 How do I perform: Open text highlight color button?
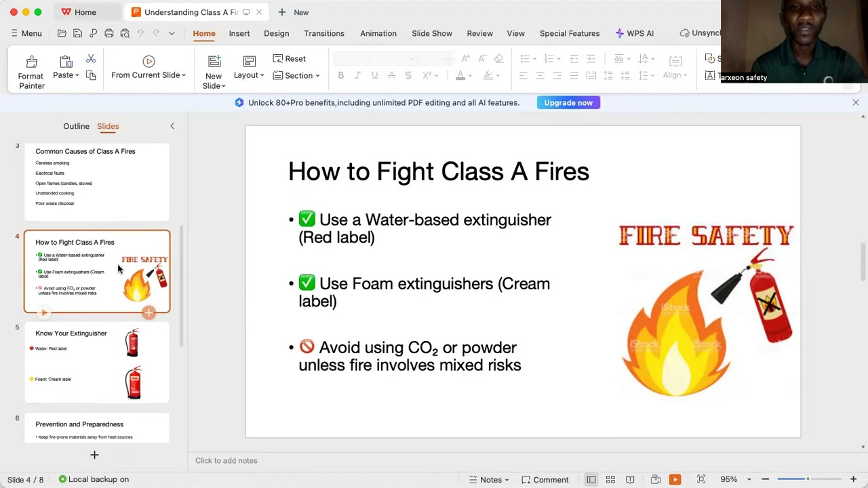pos(488,75)
